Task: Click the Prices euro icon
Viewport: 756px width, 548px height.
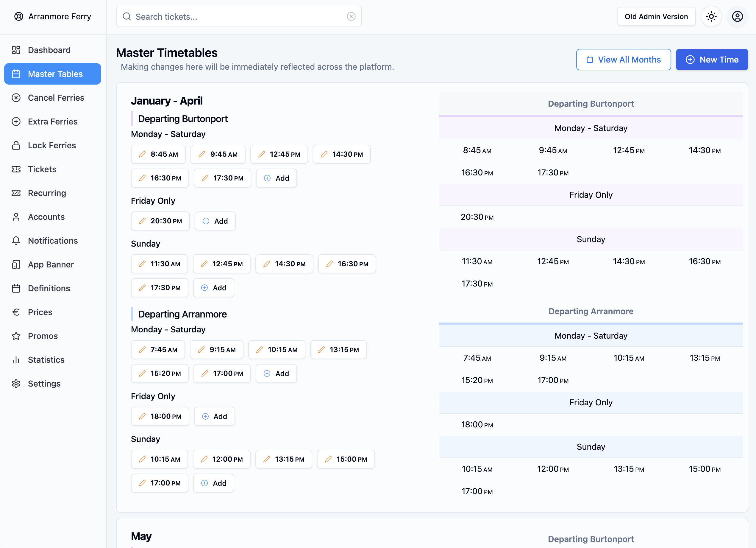Action: [16, 312]
